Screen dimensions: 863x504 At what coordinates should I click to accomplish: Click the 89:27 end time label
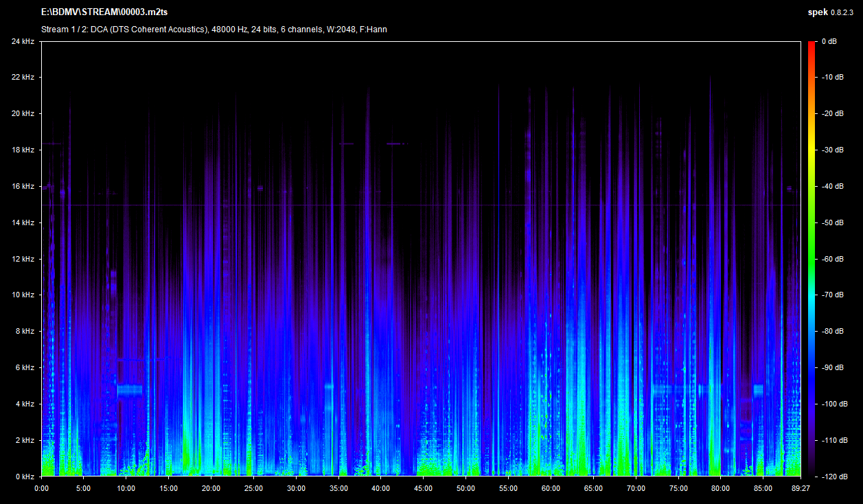[801, 488]
